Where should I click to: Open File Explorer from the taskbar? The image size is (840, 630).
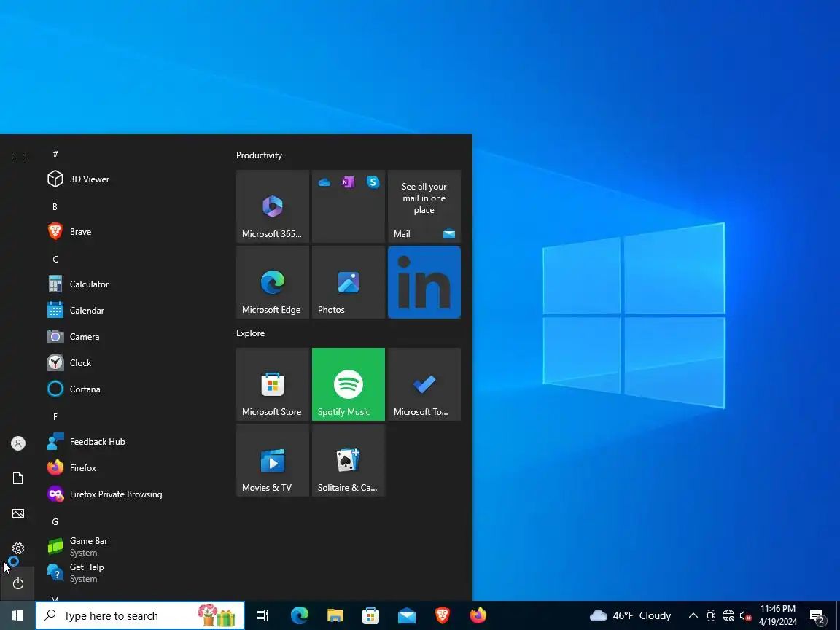(x=335, y=615)
